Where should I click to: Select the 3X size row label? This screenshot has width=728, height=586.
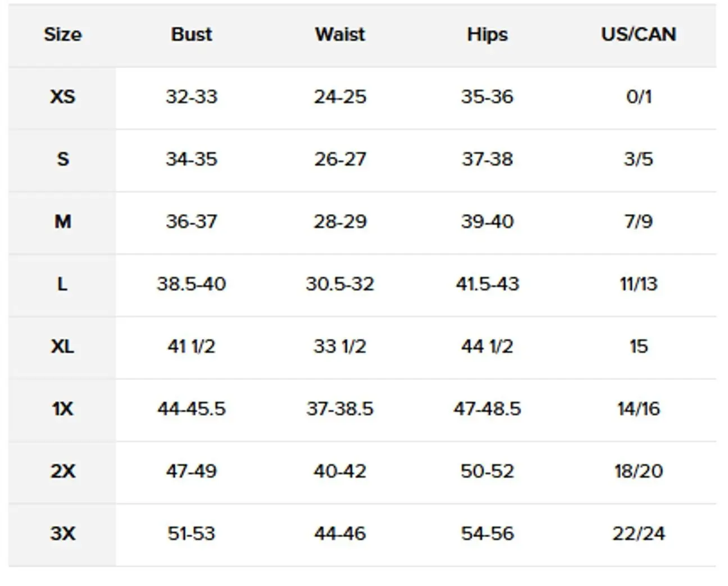coord(62,533)
